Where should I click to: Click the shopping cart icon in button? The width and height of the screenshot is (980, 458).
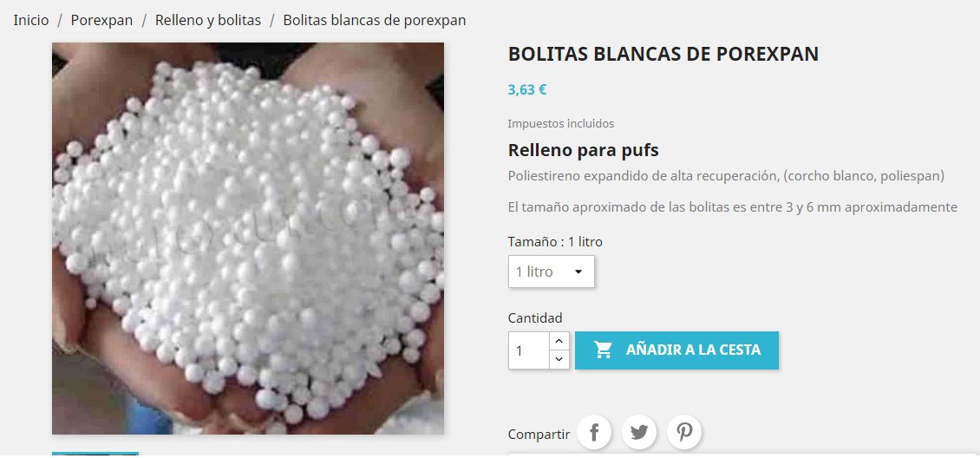tap(603, 350)
